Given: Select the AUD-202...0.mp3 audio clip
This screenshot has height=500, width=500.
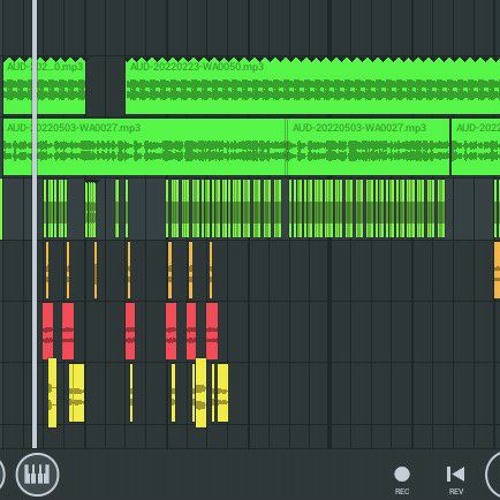Looking at the screenshot, I should (44, 86).
